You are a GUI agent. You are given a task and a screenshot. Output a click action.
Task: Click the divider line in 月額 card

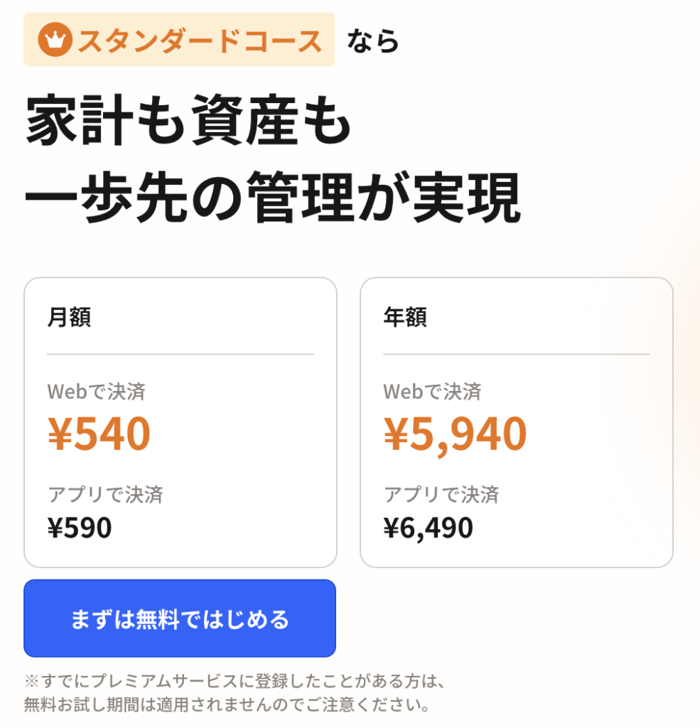(181, 354)
